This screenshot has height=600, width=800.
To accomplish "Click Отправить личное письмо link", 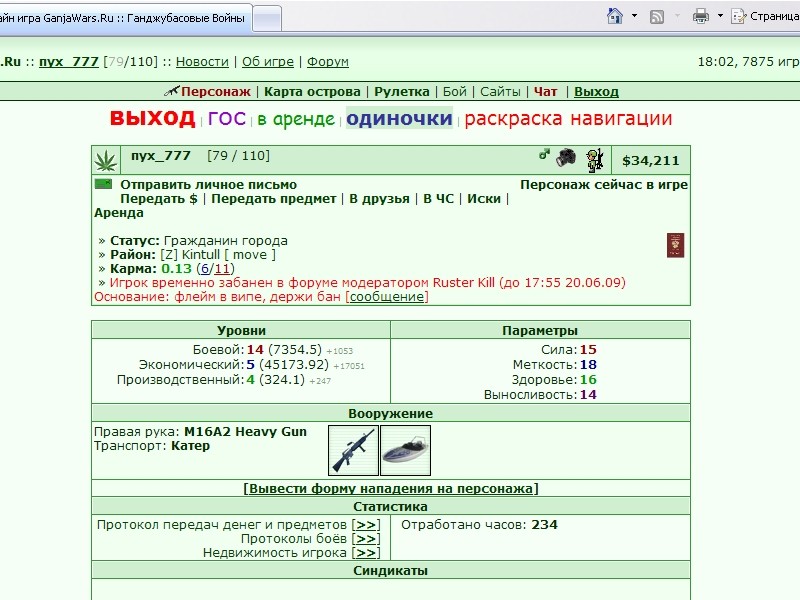I will pos(208,185).
